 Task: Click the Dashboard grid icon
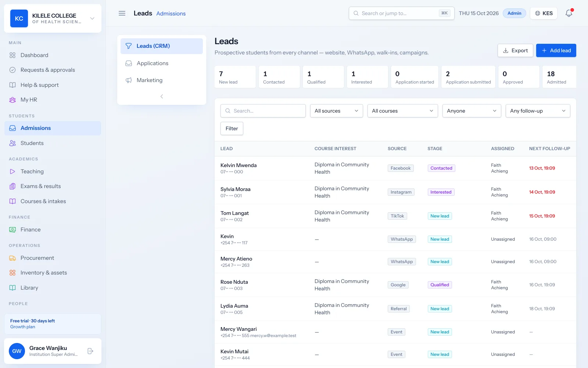click(12, 55)
